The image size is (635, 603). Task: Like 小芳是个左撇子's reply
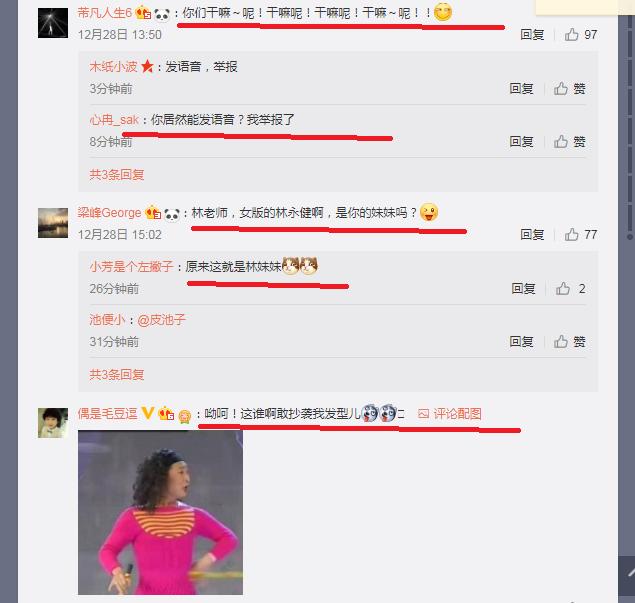570,289
